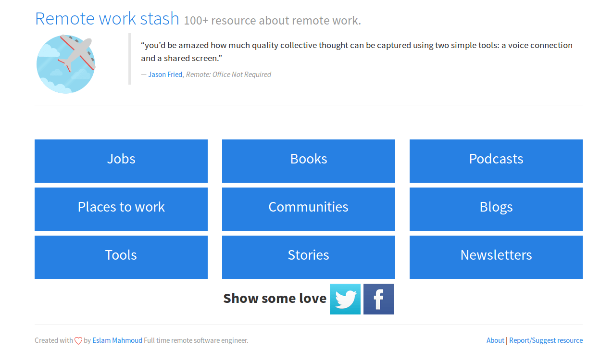Share the site via the Twitter icon

click(x=345, y=299)
